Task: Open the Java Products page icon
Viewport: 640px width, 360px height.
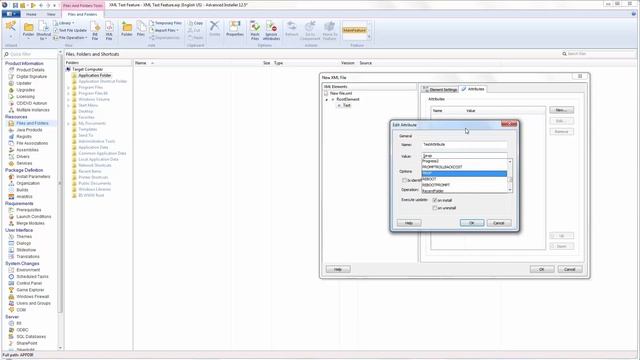Action: click(x=11, y=130)
